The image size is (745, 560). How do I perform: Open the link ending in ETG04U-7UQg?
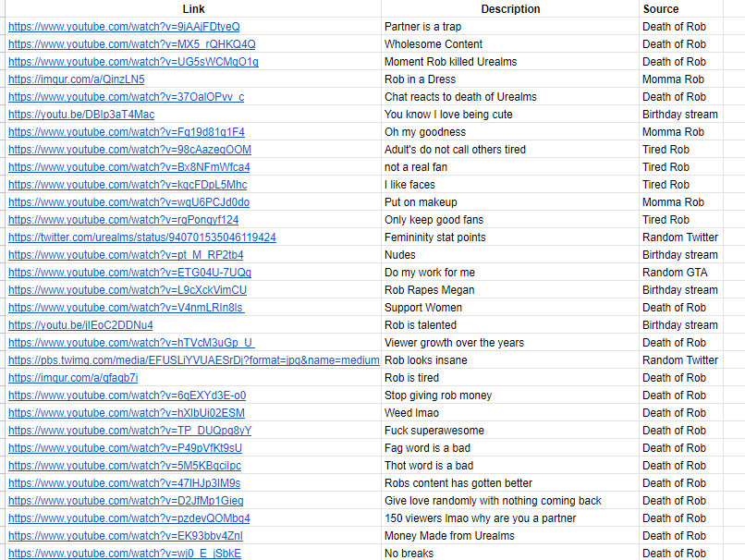point(129,273)
